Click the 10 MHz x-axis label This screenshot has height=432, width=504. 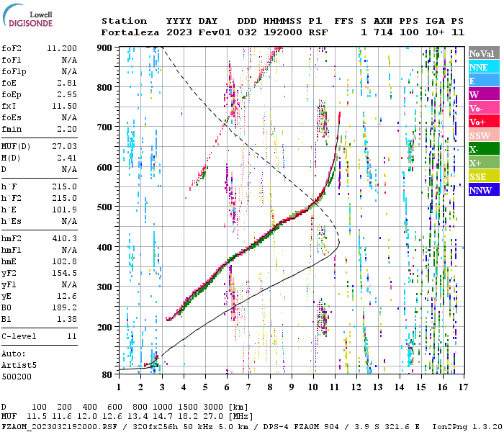coord(313,387)
